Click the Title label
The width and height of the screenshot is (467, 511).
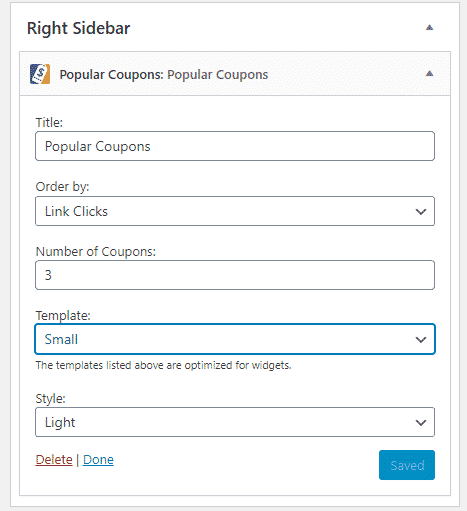(x=49, y=122)
